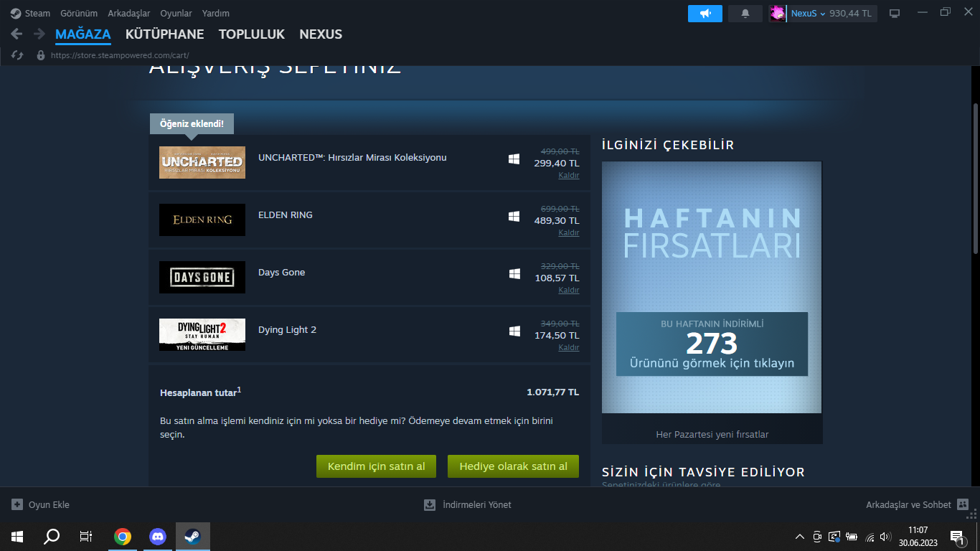Viewport: 980px width, 551px height.
Task: Click the ELDEN RING title text
Action: (x=286, y=215)
